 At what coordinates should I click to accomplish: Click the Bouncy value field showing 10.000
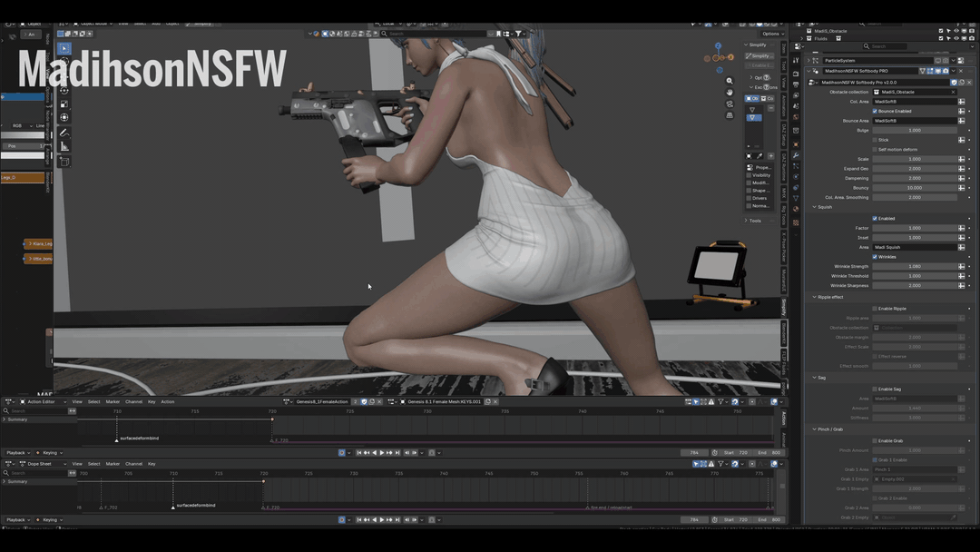coord(915,188)
